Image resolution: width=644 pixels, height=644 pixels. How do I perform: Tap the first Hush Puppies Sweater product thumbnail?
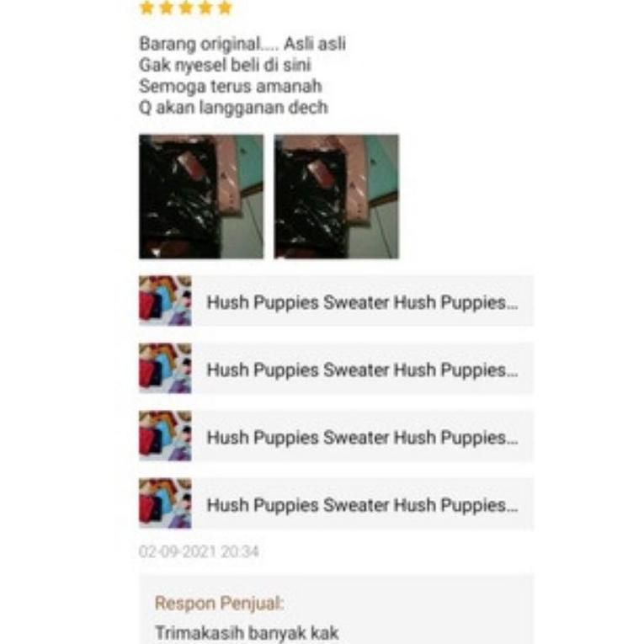(165, 301)
